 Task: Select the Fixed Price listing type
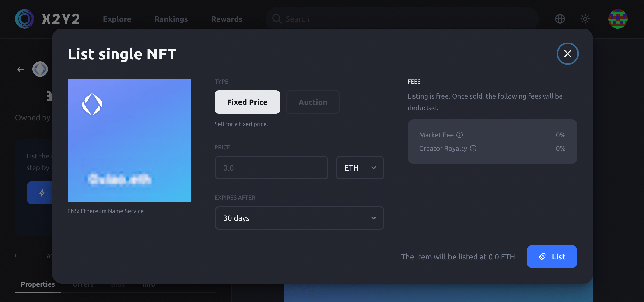coord(247,102)
